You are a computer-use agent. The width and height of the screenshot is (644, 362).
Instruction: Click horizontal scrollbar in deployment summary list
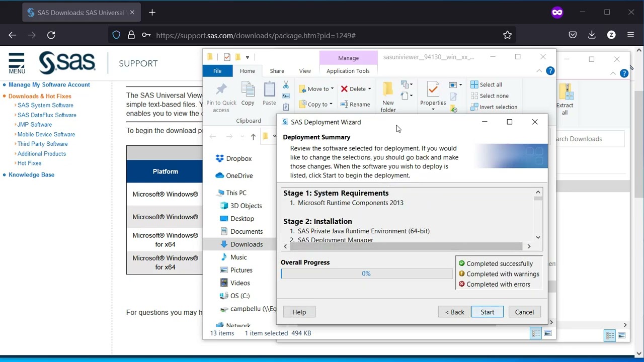(407, 246)
